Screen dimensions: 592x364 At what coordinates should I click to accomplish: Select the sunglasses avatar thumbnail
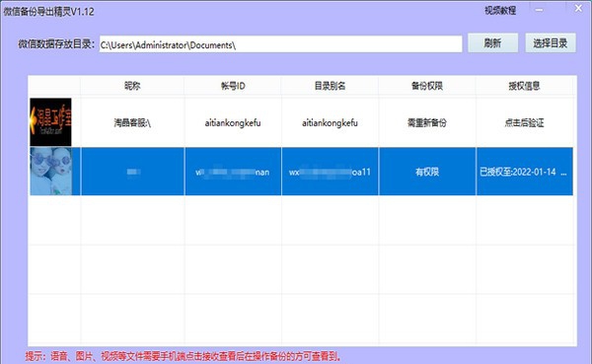coord(50,171)
